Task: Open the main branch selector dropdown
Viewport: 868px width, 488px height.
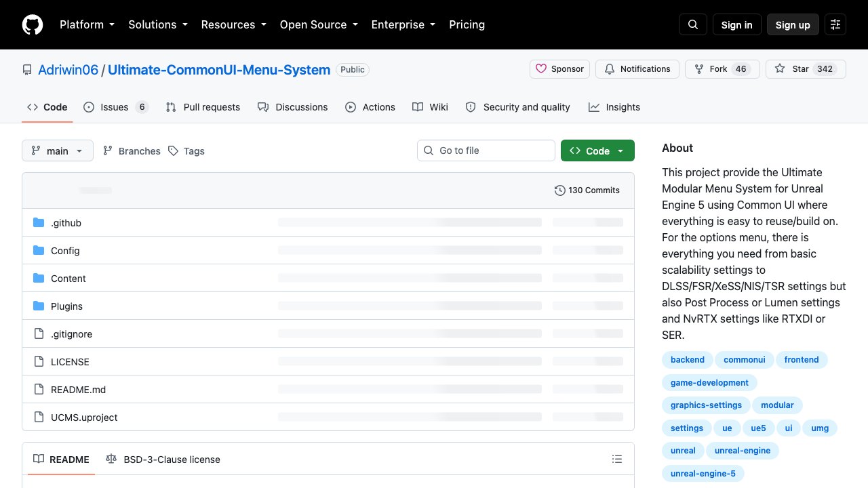Action: tap(58, 150)
